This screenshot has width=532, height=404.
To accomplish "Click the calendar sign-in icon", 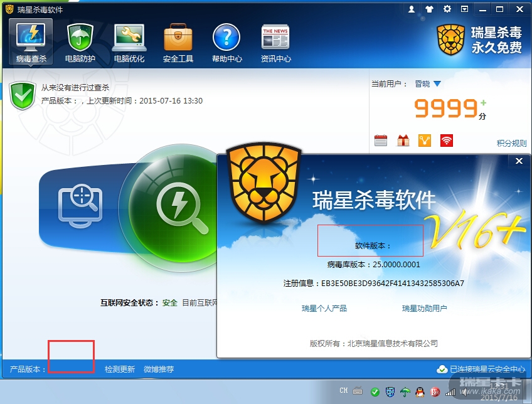I will 381,141.
